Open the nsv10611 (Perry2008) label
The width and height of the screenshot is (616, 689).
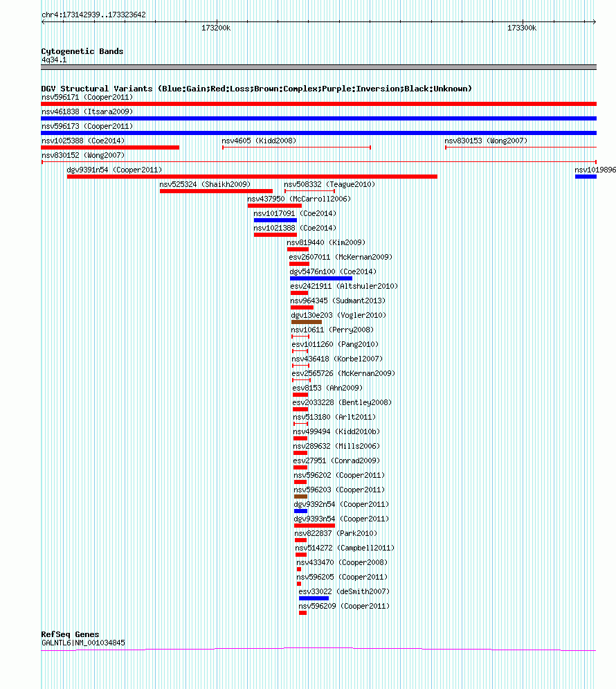tap(332, 330)
